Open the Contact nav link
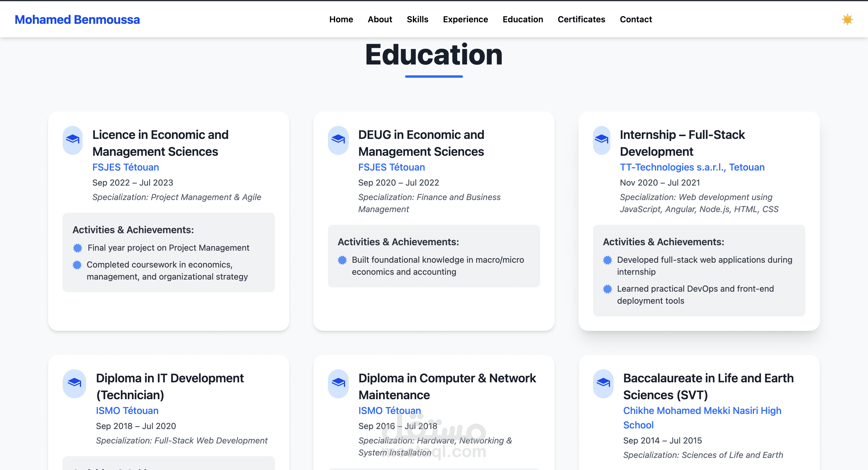This screenshot has height=470, width=868. pos(636,20)
